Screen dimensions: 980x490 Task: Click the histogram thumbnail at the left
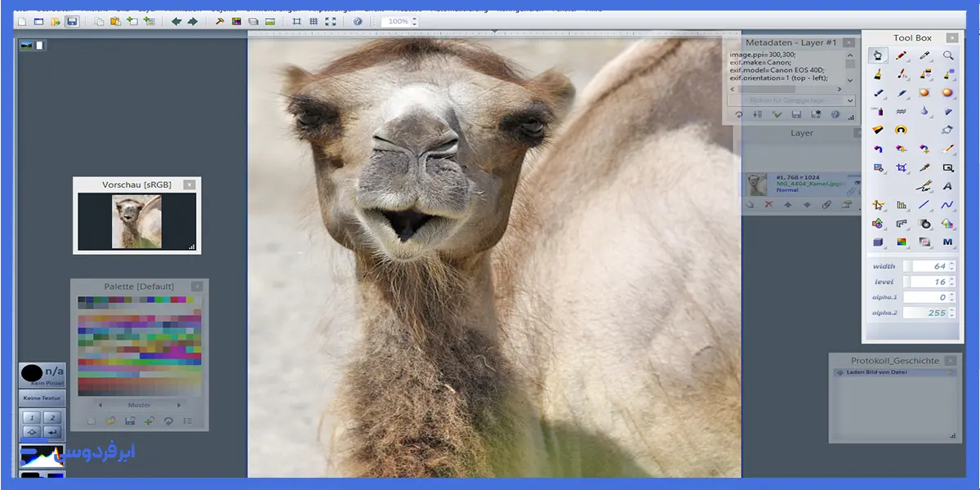(x=42, y=457)
